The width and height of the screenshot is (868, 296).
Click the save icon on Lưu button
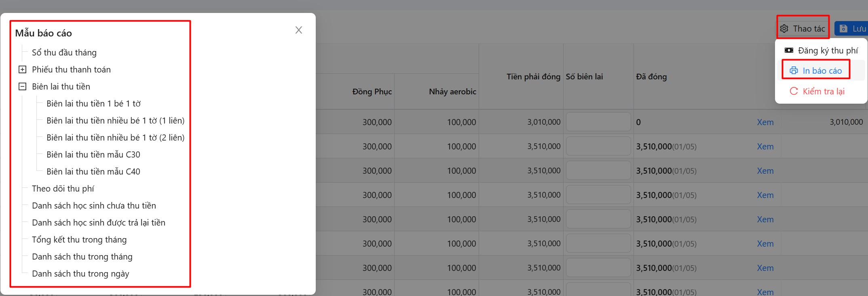843,29
